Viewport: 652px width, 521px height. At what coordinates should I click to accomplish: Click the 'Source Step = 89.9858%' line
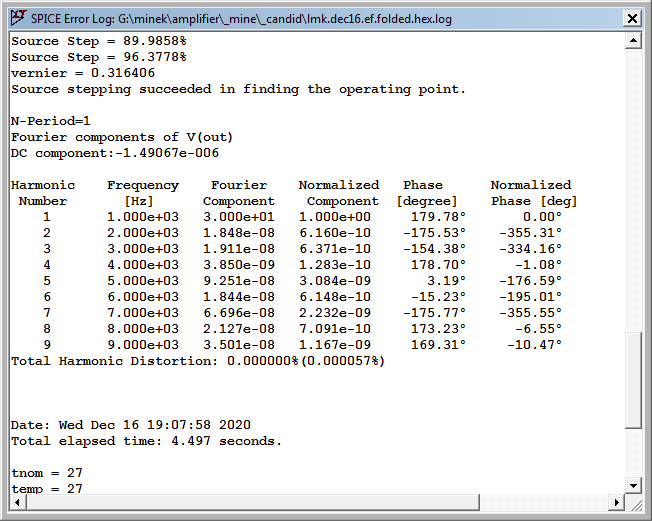(99, 41)
